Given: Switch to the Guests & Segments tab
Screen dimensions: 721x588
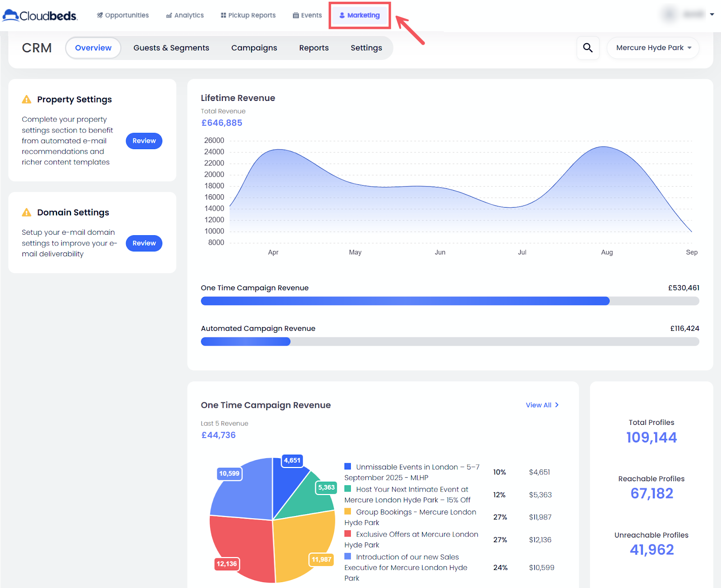Looking at the screenshot, I should [171, 48].
